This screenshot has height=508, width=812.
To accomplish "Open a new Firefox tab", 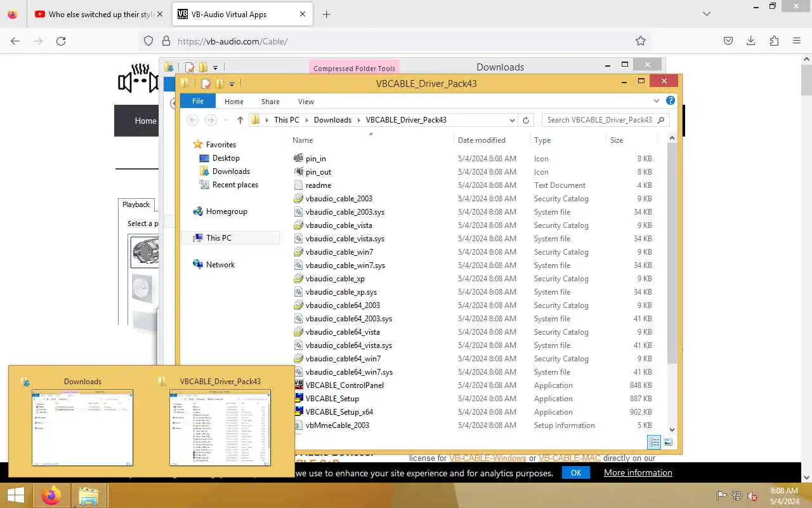I will (x=326, y=14).
